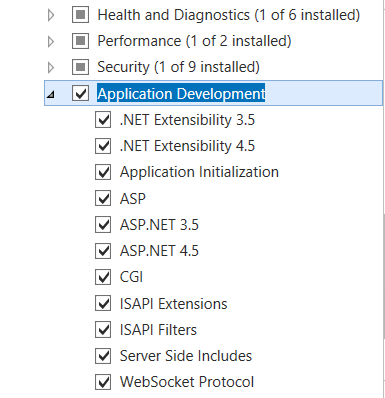Image resolution: width=385 pixels, height=398 pixels.
Task: Uncheck ISAPI Filters checkbox
Action: (103, 330)
